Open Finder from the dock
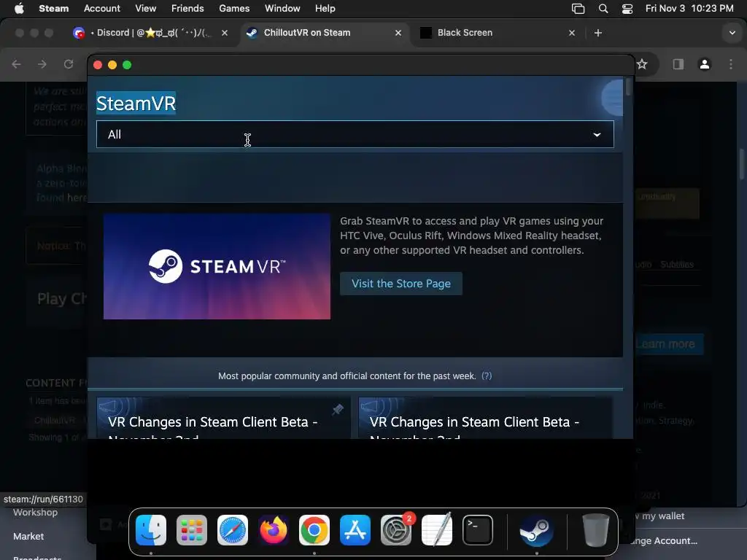This screenshot has height=560, width=747. coord(151,530)
